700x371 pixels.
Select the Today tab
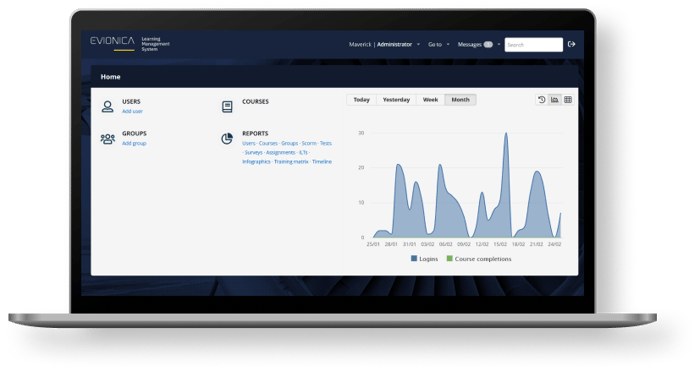pos(362,100)
